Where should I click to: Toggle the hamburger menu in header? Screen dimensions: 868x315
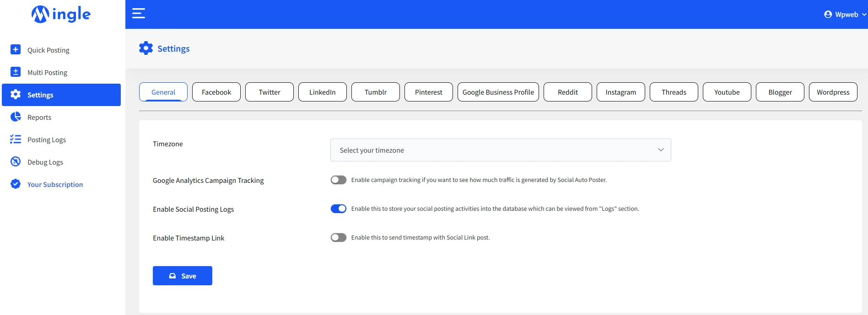pos(139,14)
